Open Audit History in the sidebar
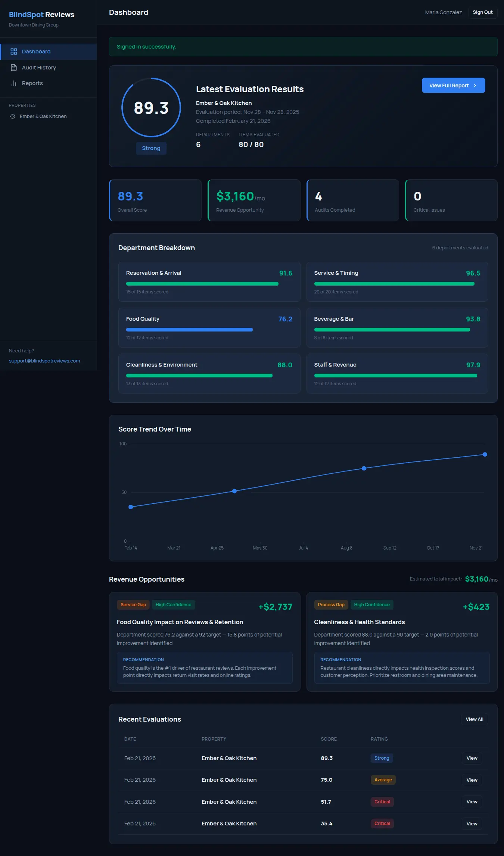 click(49, 68)
